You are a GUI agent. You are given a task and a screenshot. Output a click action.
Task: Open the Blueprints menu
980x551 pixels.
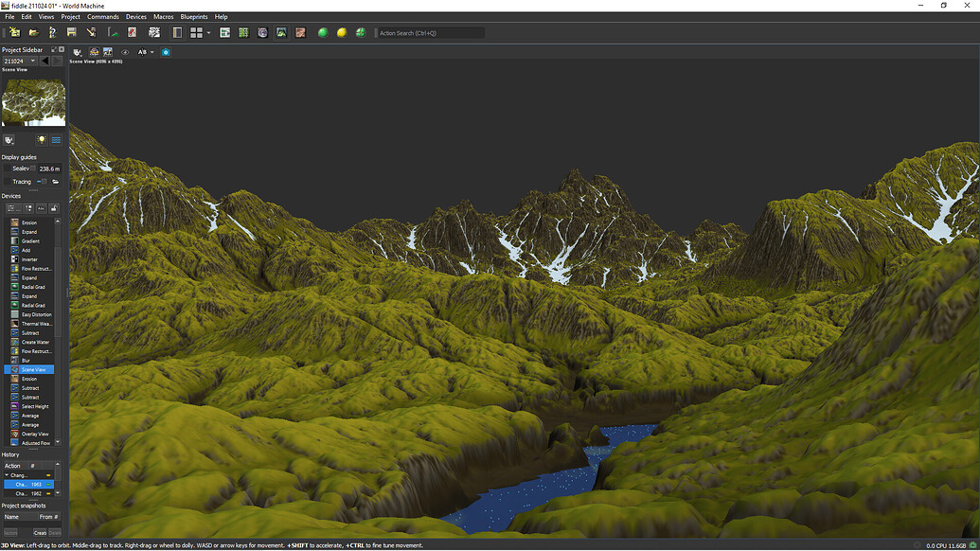pos(192,16)
